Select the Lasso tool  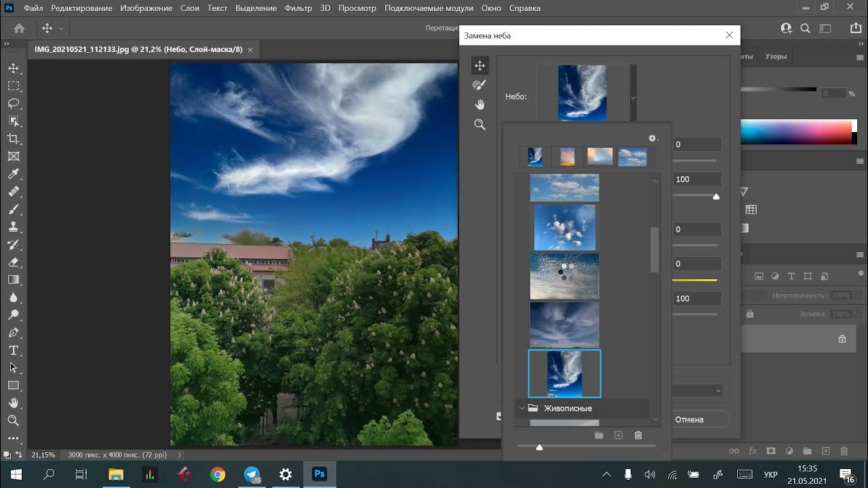[x=13, y=104]
